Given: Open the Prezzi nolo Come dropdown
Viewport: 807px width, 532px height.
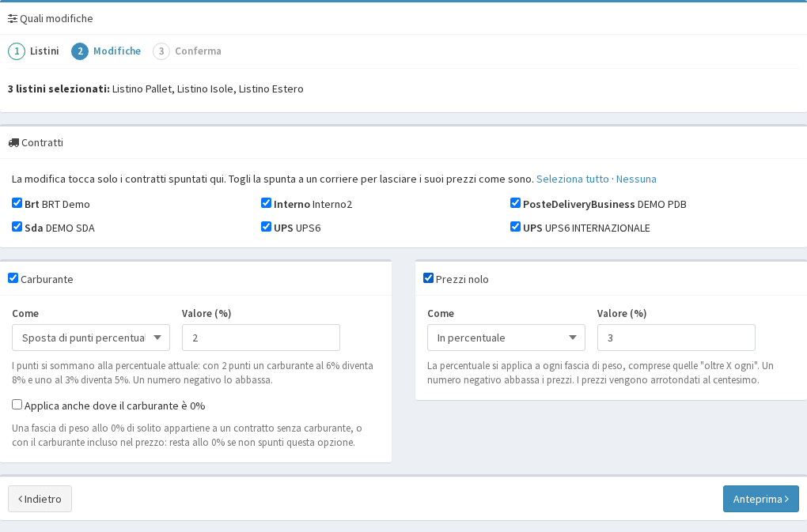Looking at the screenshot, I should (x=506, y=338).
